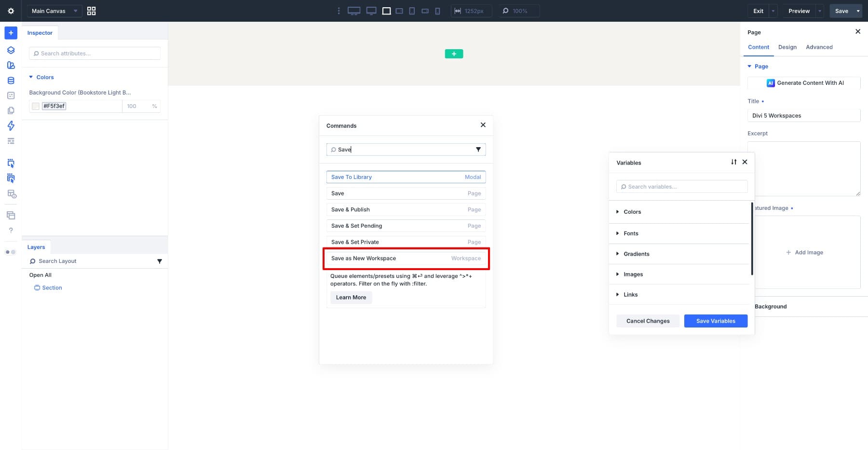
Task: Open the Layers icon in left sidebar
Action: click(x=11, y=50)
